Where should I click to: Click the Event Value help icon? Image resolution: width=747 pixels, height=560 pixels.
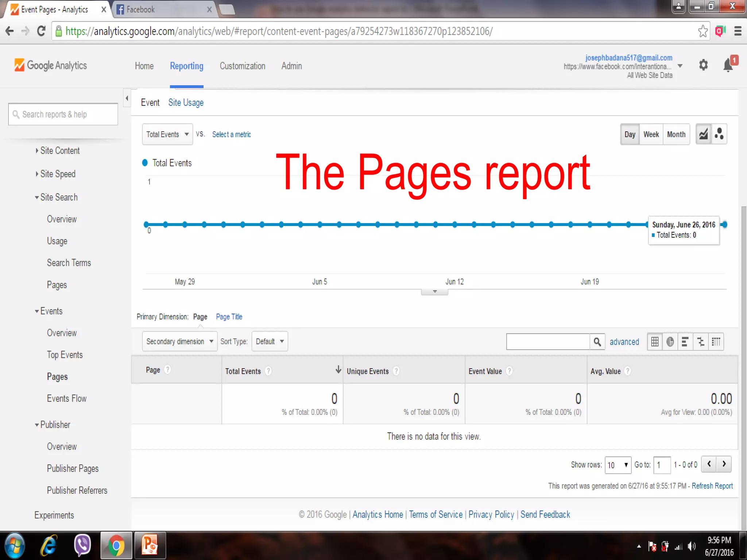(x=510, y=371)
